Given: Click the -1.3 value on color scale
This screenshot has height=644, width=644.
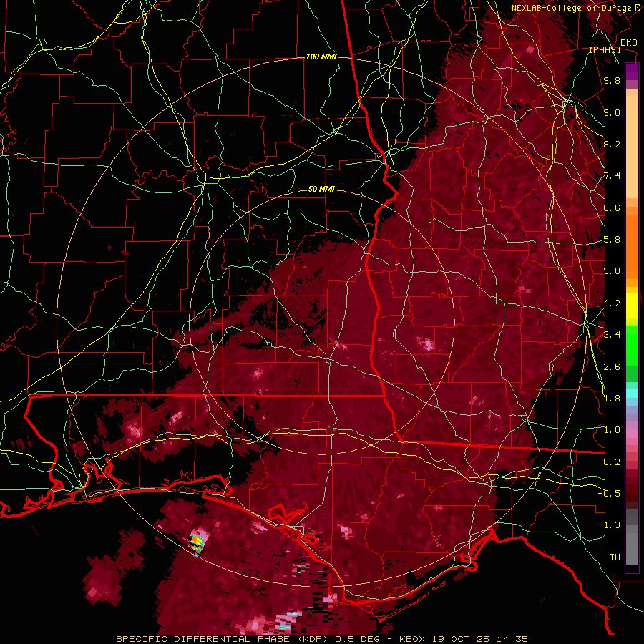Looking at the screenshot, I should click(609, 525).
